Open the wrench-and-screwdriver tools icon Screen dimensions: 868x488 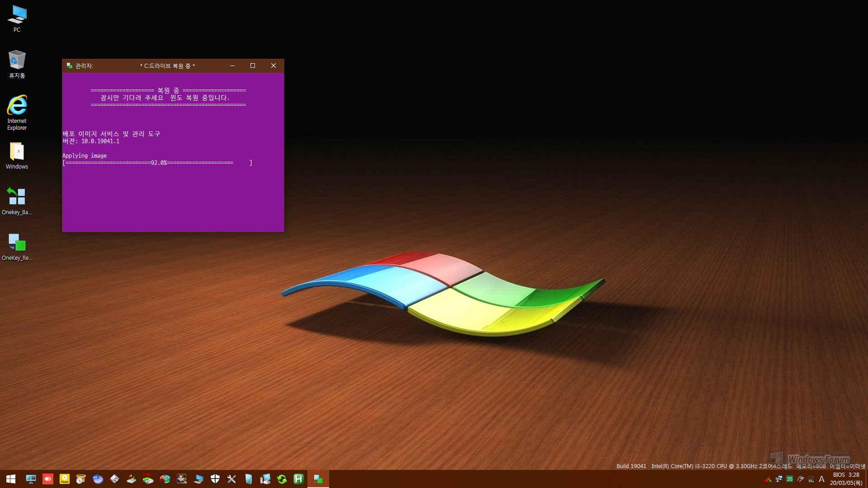(x=232, y=479)
